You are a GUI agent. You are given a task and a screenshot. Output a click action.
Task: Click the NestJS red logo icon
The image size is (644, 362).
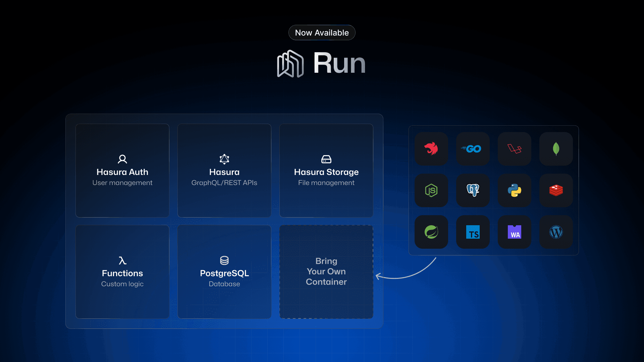point(431,148)
